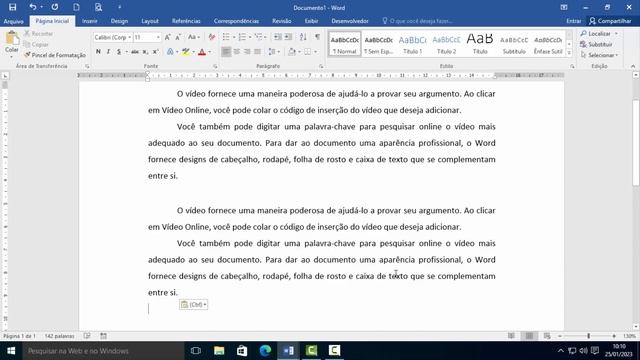640x360 pixels.
Task: Start a numbered list
Action: pos(242,37)
